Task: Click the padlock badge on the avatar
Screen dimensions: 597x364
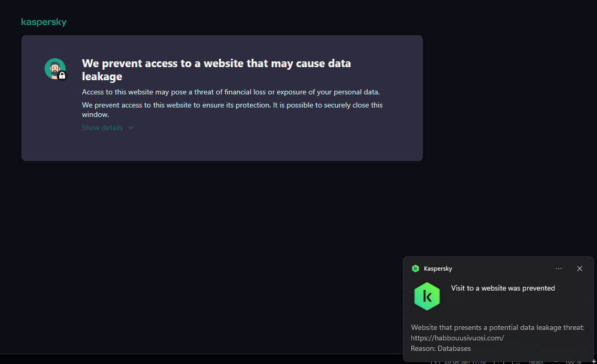Action: click(62, 76)
